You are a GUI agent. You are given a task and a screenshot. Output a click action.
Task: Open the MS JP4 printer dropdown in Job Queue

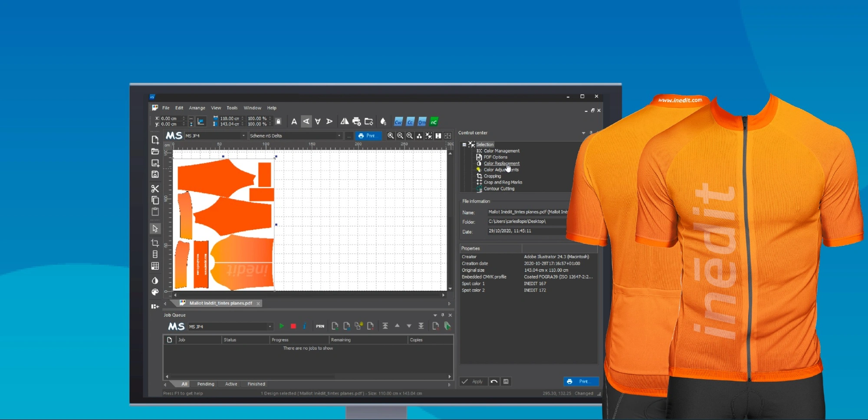(270, 327)
